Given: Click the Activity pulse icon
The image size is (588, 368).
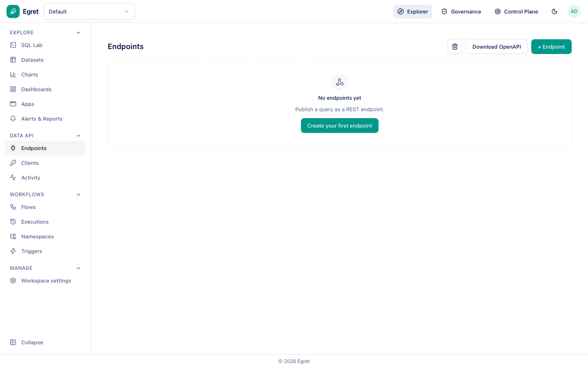Looking at the screenshot, I should [x=13, y=177].
